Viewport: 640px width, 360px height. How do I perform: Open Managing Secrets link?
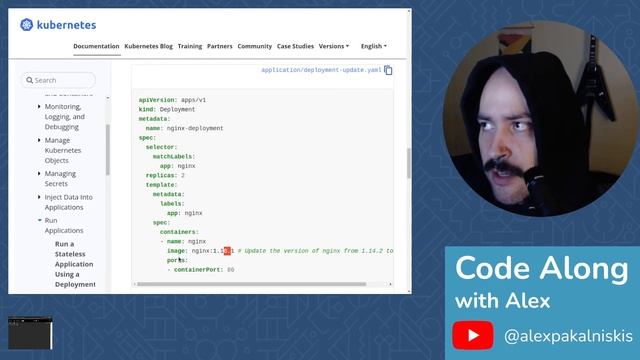point(60,178)
